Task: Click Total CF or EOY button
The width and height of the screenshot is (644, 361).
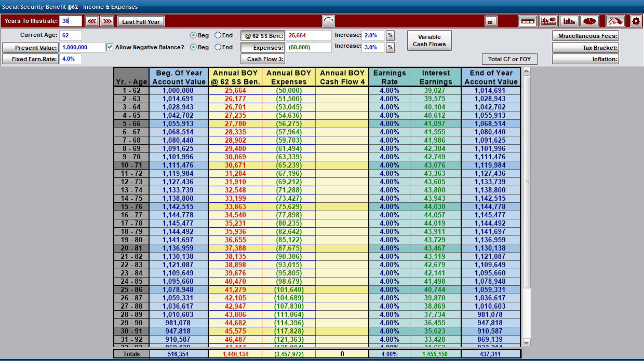Action: tap(509, 59)
